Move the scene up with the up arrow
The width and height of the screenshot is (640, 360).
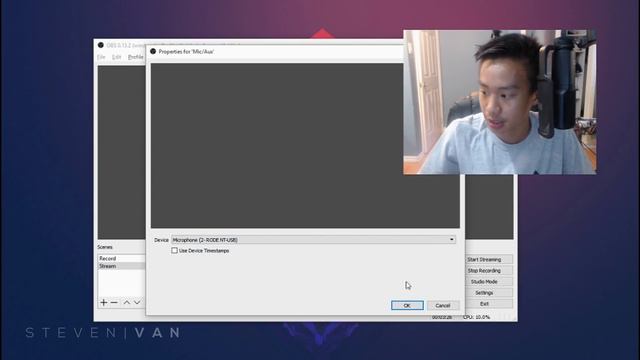coord(127,302)
